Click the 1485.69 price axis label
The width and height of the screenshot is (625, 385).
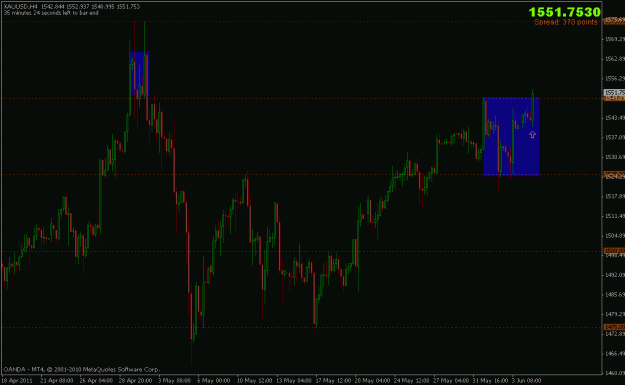[615, 295]
